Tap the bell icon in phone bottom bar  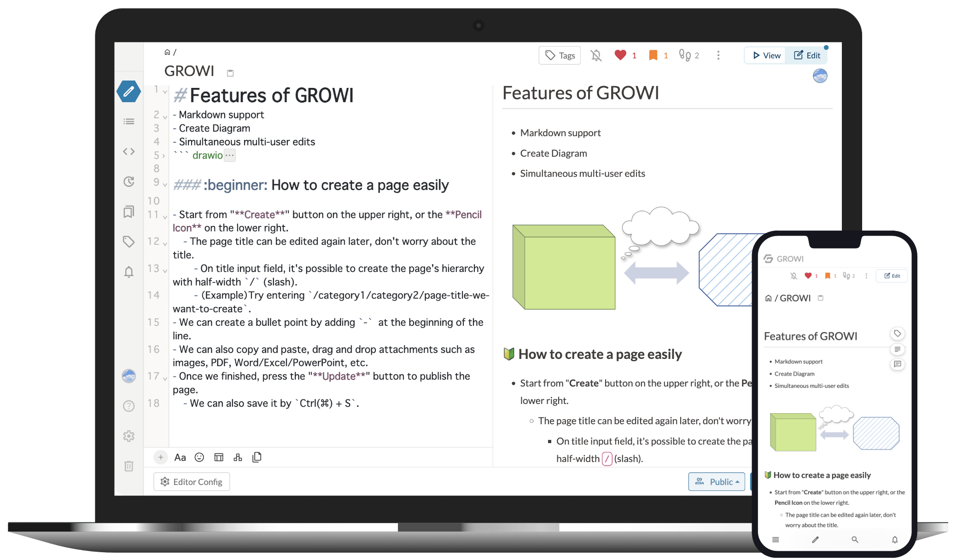[895, 540]
